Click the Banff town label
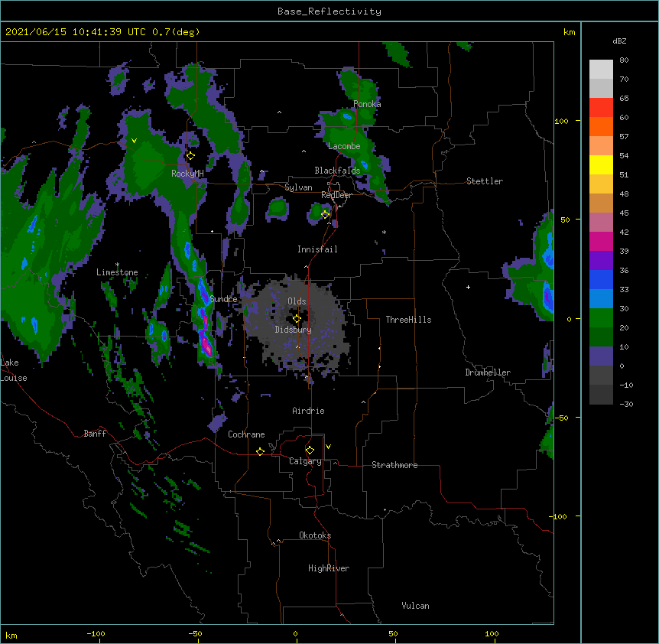Viewport: 659px width, 644px height. coord(95,434)
